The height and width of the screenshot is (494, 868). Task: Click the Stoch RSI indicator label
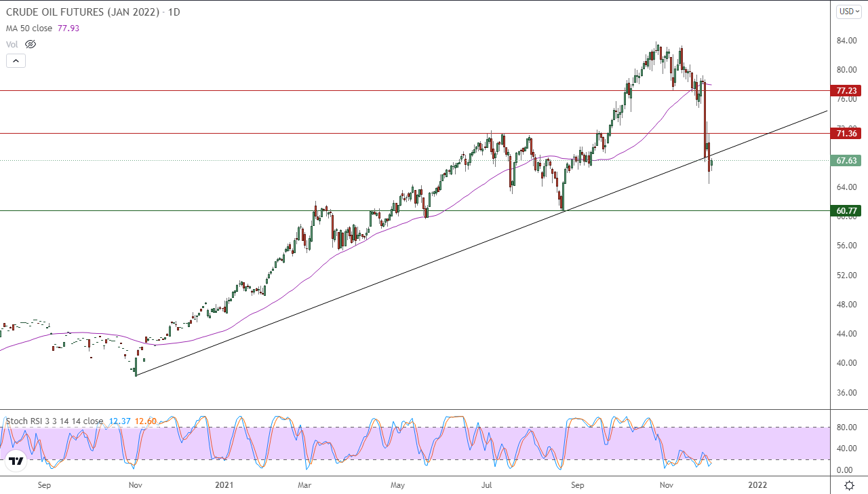54,421
